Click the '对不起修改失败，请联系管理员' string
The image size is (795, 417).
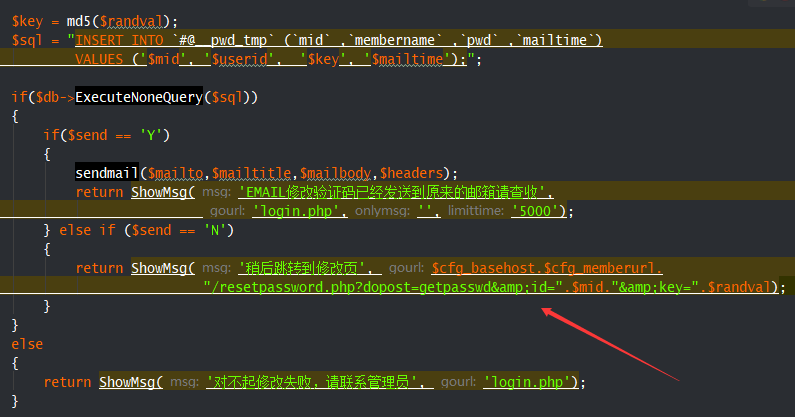[311, 382]
